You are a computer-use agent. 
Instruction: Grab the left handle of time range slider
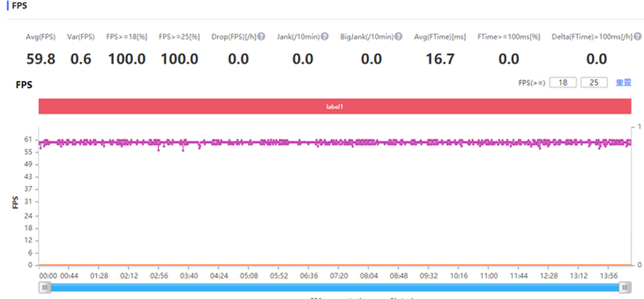pyautogui.click(x=44, y=287)
